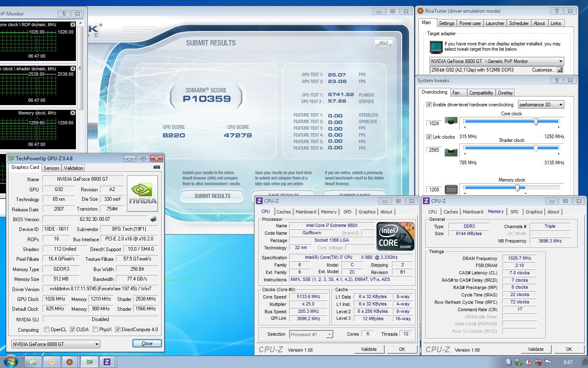Open the Processor #1 selection dropdown in CPU-Z
Screen dimensions: 588x368
311,334
